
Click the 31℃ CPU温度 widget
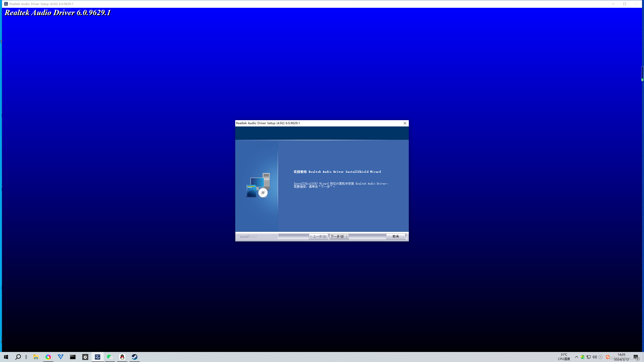pos(564,357)
